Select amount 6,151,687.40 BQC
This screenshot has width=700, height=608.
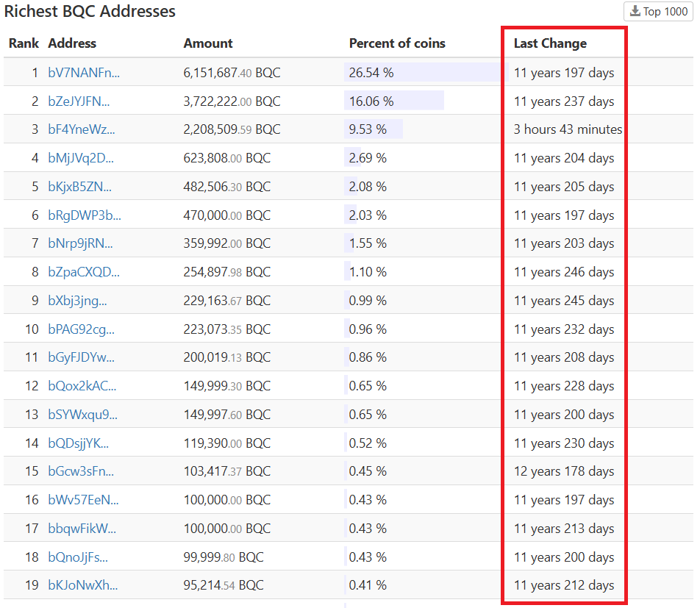click(x=232, y=73)
